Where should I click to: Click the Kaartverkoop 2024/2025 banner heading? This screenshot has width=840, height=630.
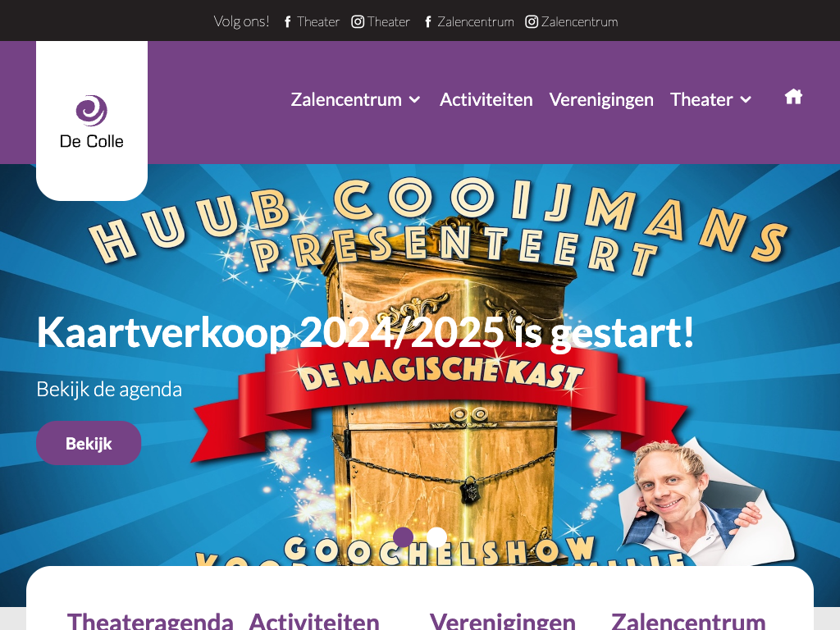[365, 333]
